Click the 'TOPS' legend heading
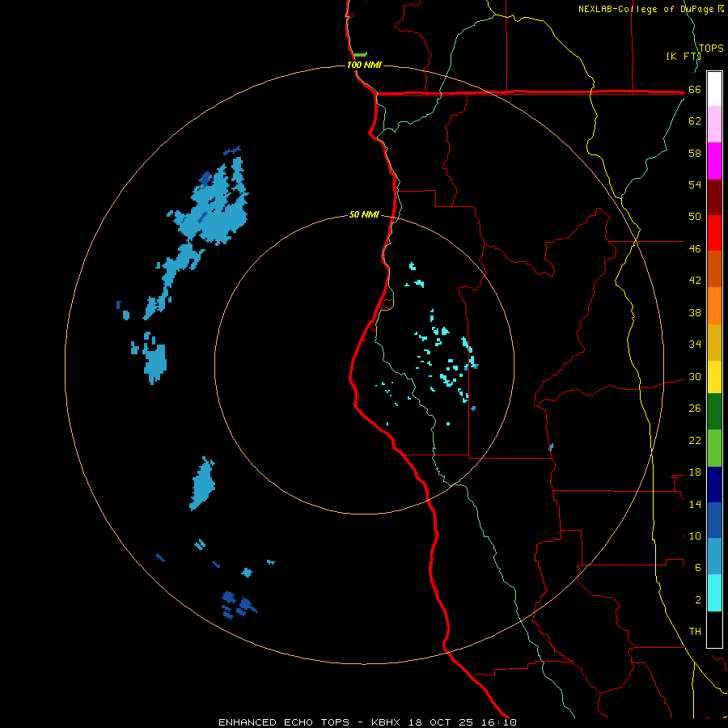This screenshot has width=728, height=728. tap(711, 48)
